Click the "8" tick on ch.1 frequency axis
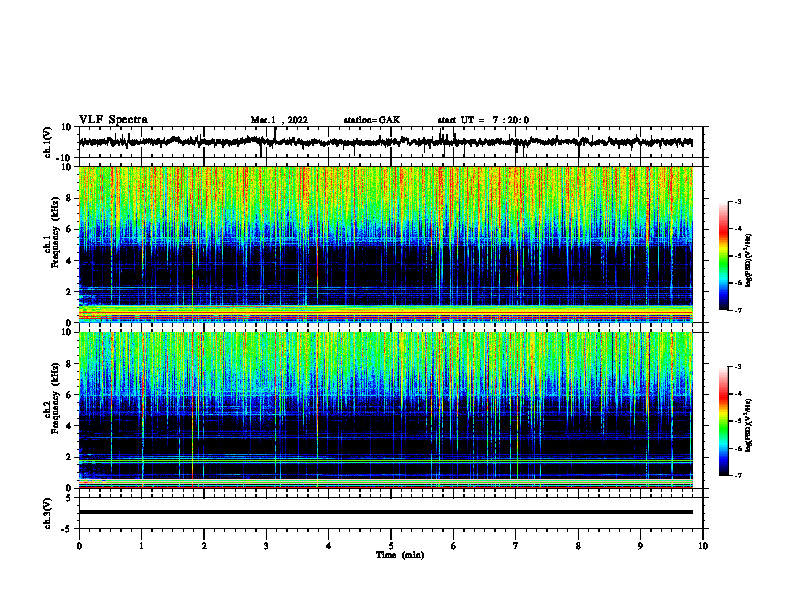 click(x=69, y=198)
